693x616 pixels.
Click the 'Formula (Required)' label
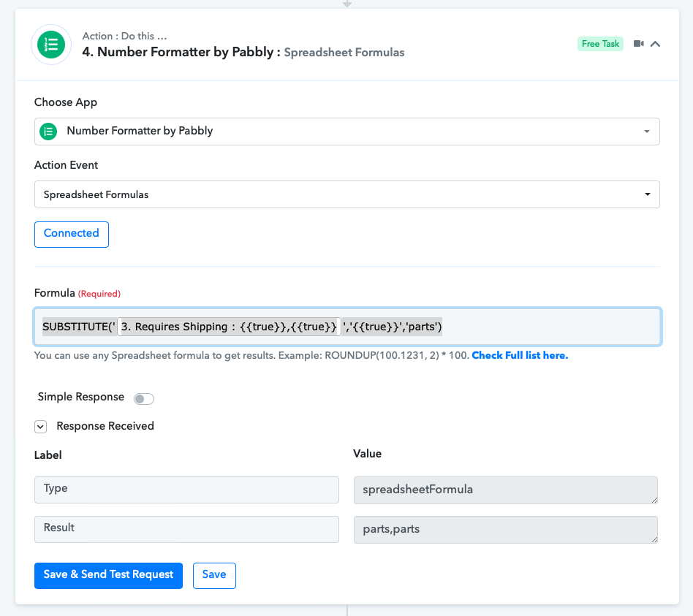(x=77, y=293)
